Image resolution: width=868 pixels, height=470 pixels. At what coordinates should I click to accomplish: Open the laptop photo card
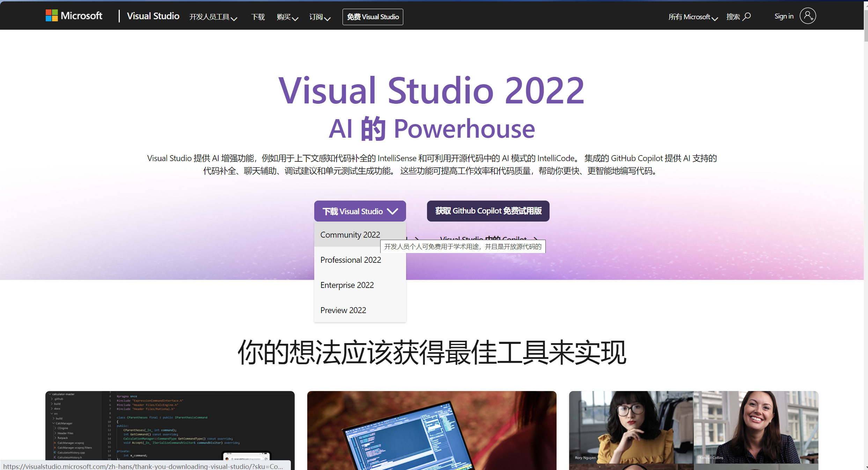432,430
